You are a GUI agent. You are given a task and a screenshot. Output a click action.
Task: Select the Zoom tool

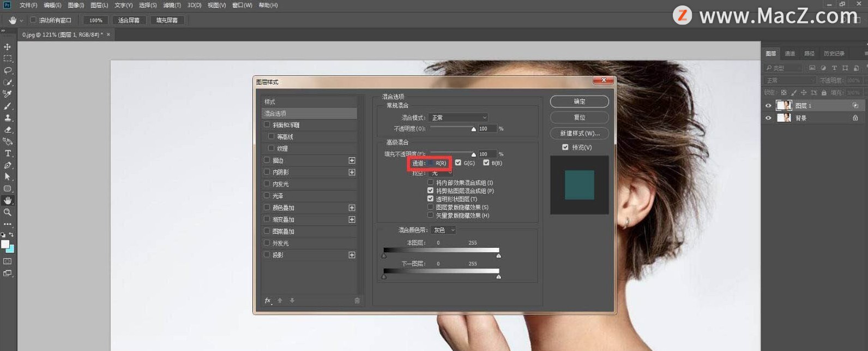[8, 212]
